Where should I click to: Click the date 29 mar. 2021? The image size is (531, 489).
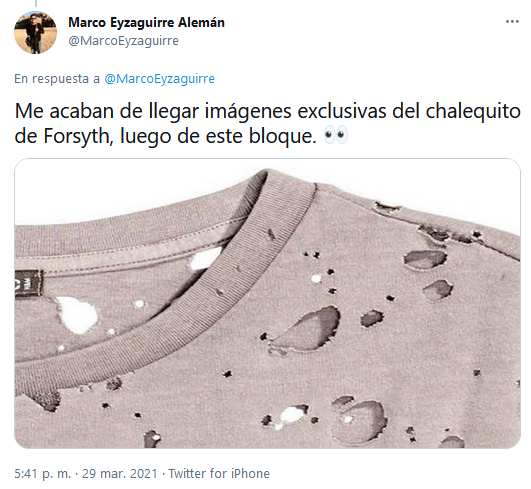(x=120, y=473)
